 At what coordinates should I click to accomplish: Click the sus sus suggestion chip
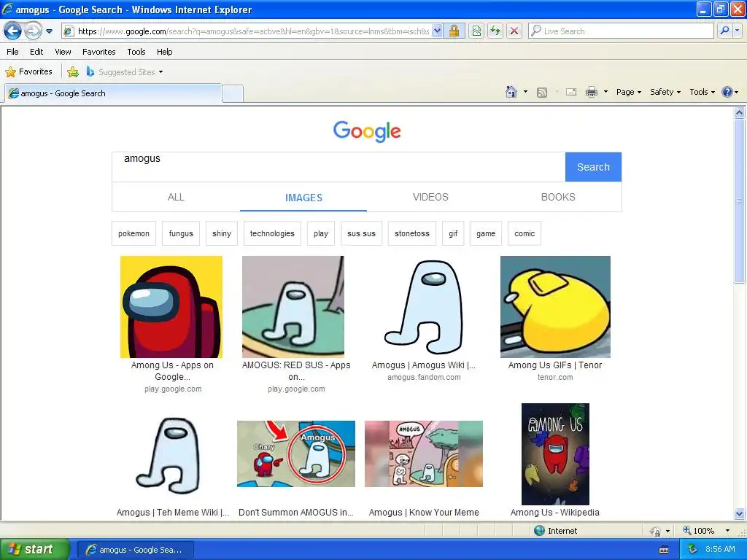(x=361, y=233)
